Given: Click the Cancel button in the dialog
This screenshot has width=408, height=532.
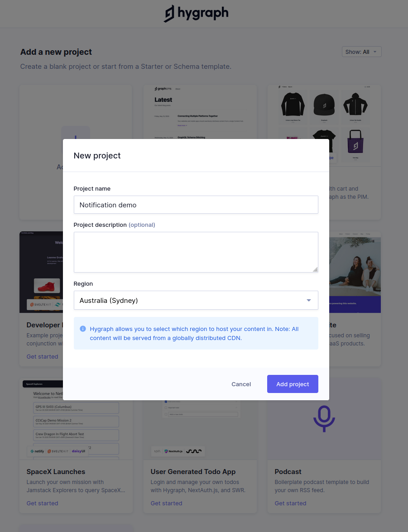Looking at the screenshot, I should click(241, 384).
